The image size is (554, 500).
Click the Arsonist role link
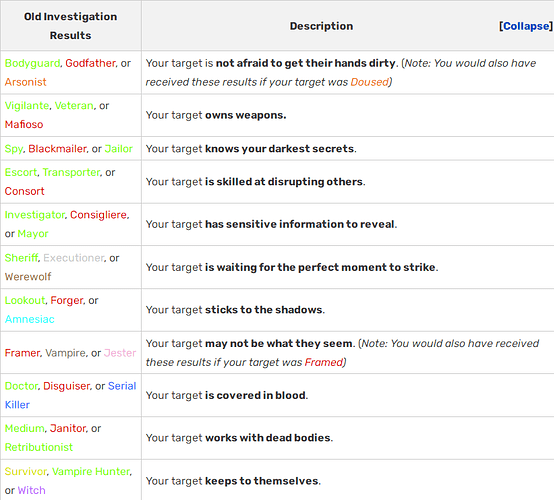25,82
